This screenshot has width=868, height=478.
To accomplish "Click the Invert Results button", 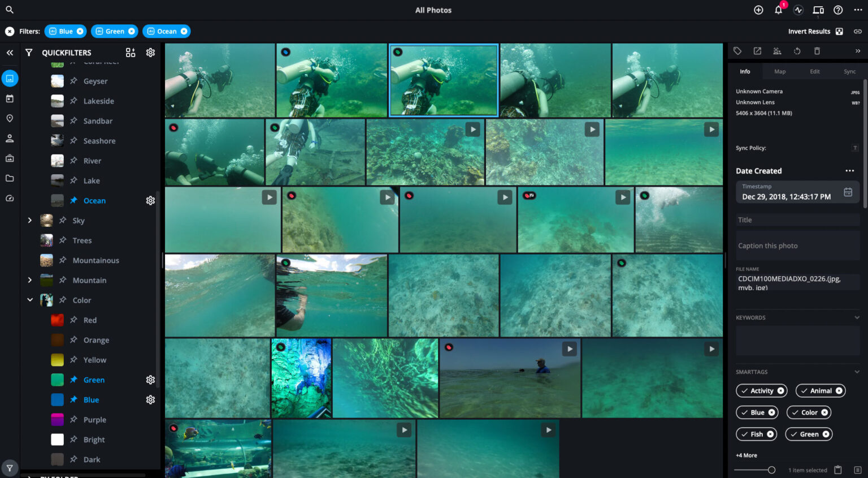I will [x=809, y=31].
